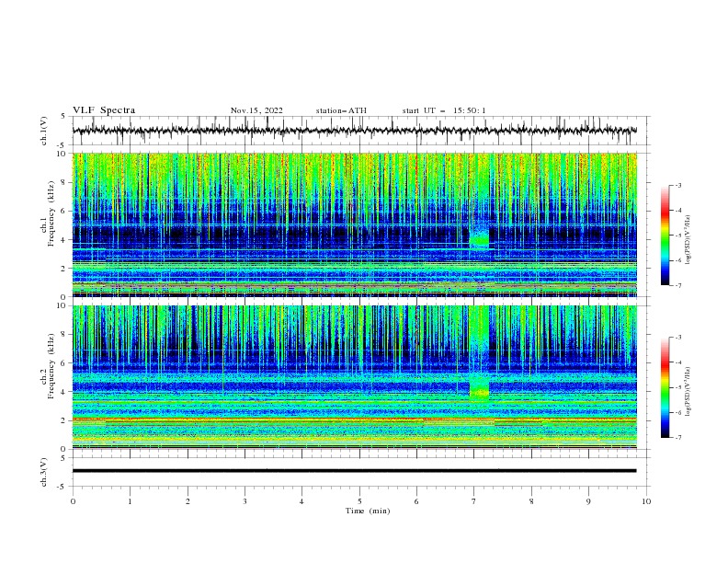Click the time axis tick label "9"
This screenshot has width=728, height=563.
[x=588, y=501]
